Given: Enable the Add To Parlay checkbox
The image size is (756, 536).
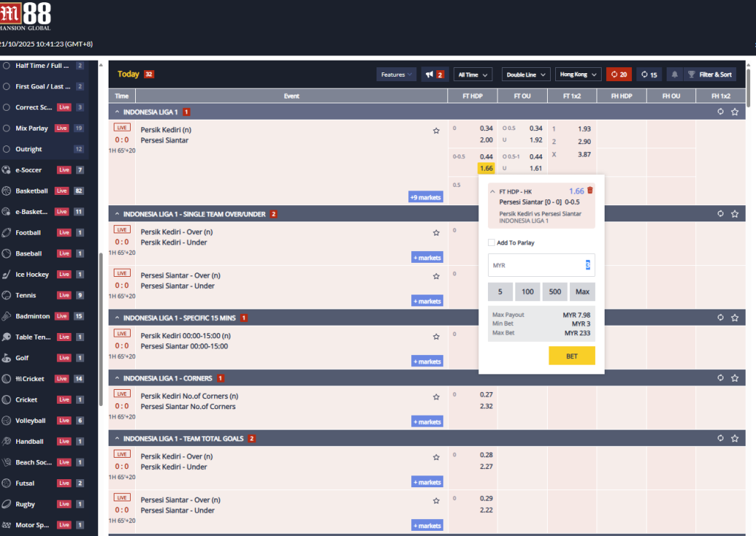Looking at the screenshot, I should tap(491, 242).
